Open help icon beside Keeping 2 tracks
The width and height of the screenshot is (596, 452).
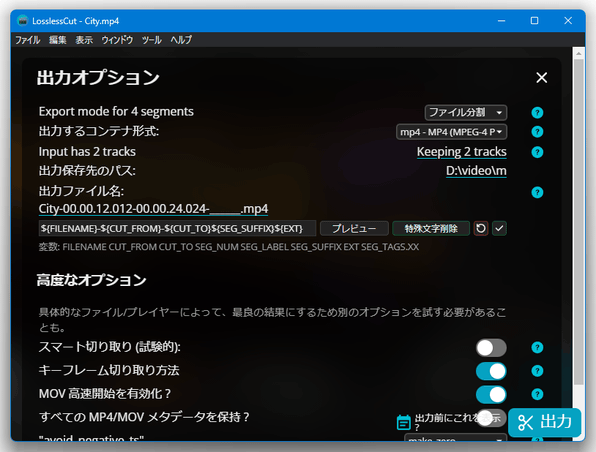[537, 152]
